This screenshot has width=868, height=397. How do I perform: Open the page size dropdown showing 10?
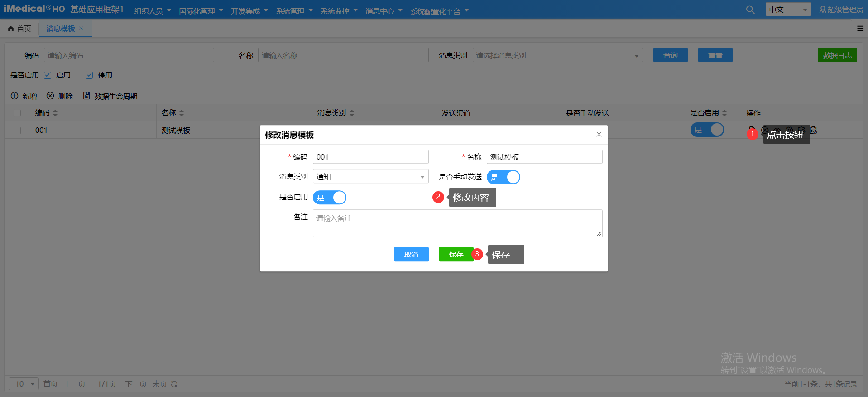[24, 384]
